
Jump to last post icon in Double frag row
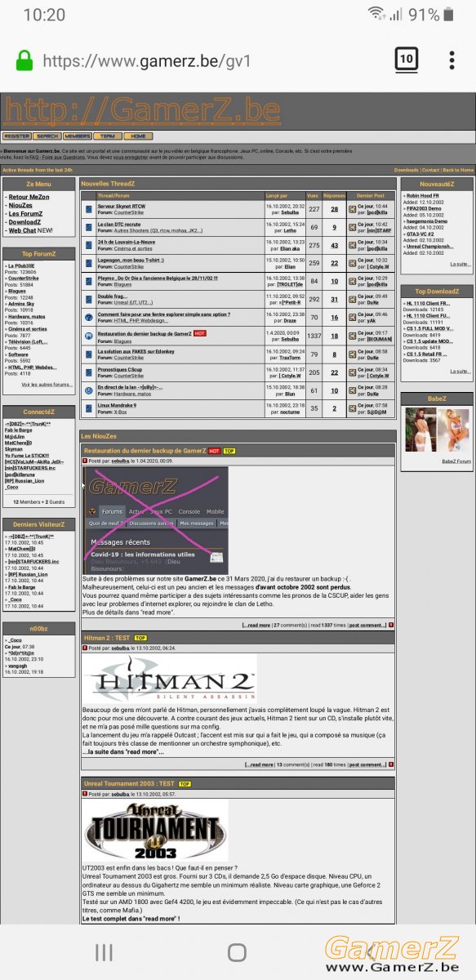(352, 299)
